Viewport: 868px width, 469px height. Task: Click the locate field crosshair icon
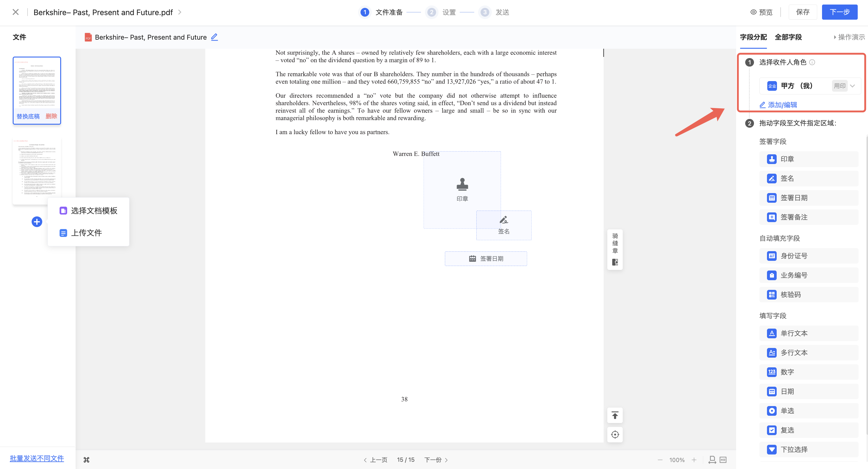point(615,435)
